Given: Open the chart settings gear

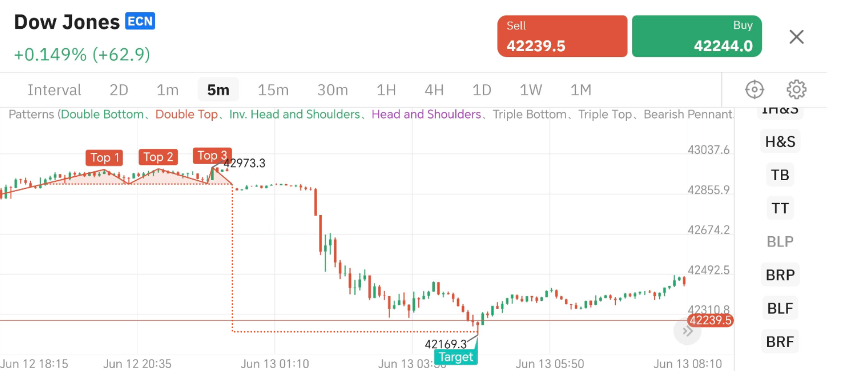Looking at the screenshot, I should coord(795,89).
